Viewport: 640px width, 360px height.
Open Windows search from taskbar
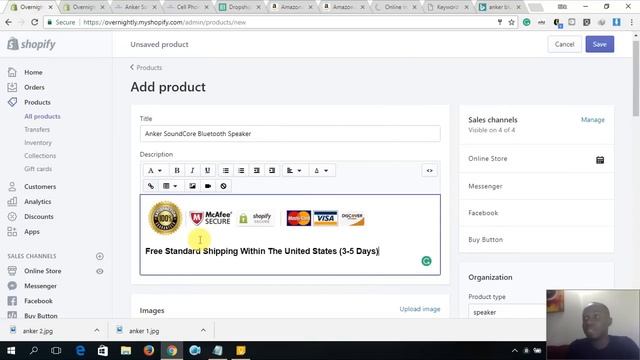click(x=34, y=351)
